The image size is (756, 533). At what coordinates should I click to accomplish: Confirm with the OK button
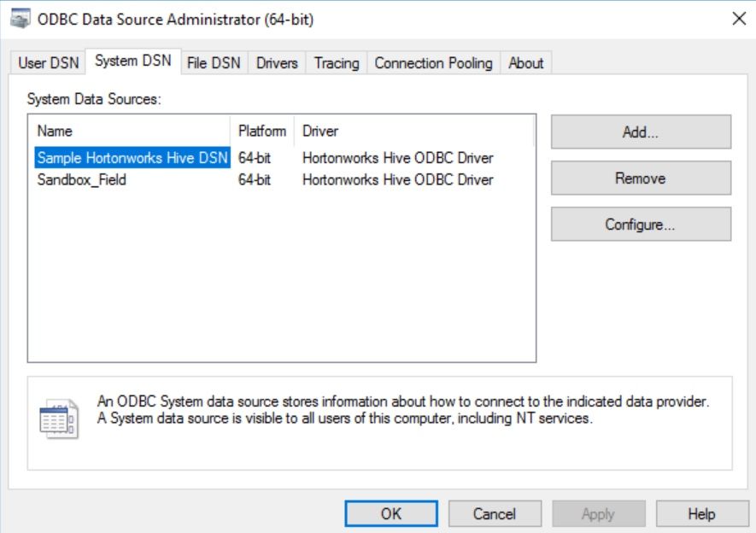point(390,514)
